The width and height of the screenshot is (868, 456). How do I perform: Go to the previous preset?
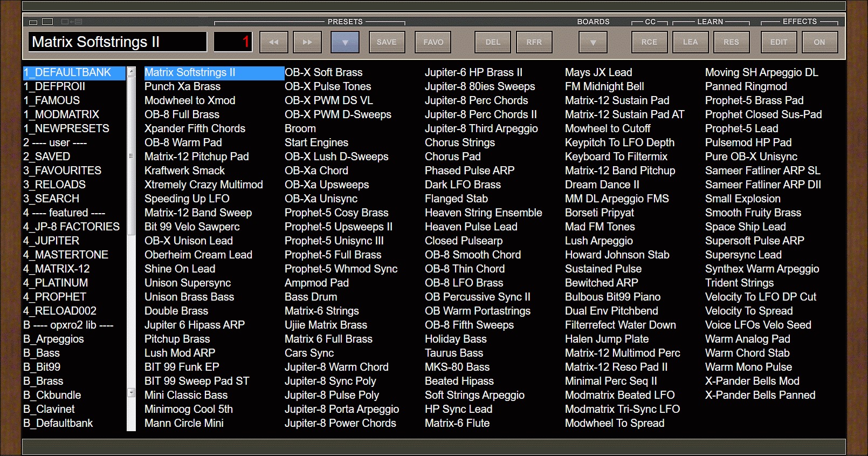click(274, 42)
